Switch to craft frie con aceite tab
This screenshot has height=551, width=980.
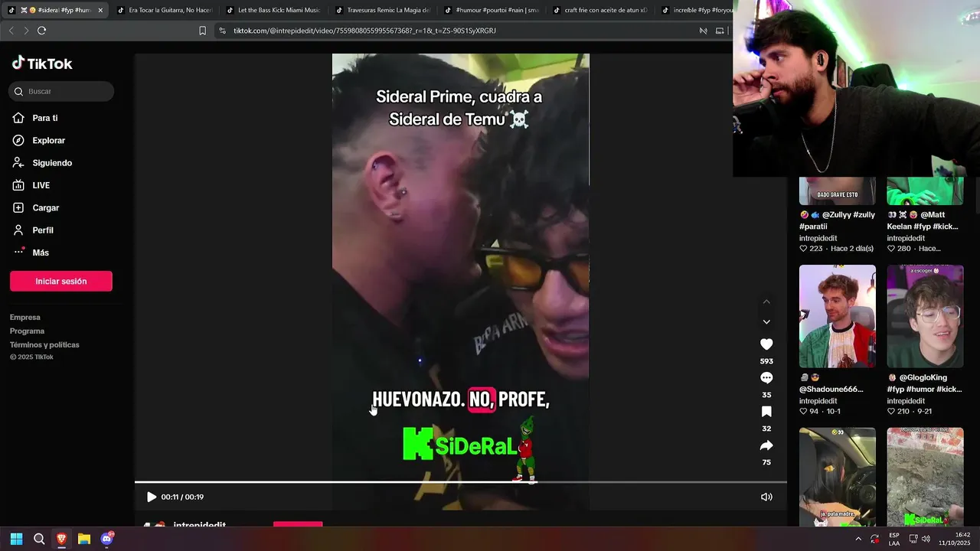point(600,10)
